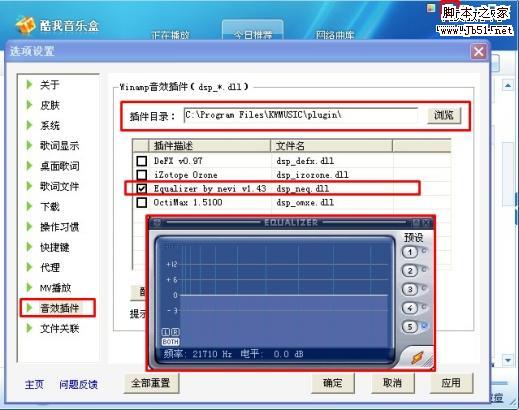Click the Equalizer window's title-bar left icon
The width and height of the screenshot is (519, 410).
pyautogui.click(x=157, y=222)
